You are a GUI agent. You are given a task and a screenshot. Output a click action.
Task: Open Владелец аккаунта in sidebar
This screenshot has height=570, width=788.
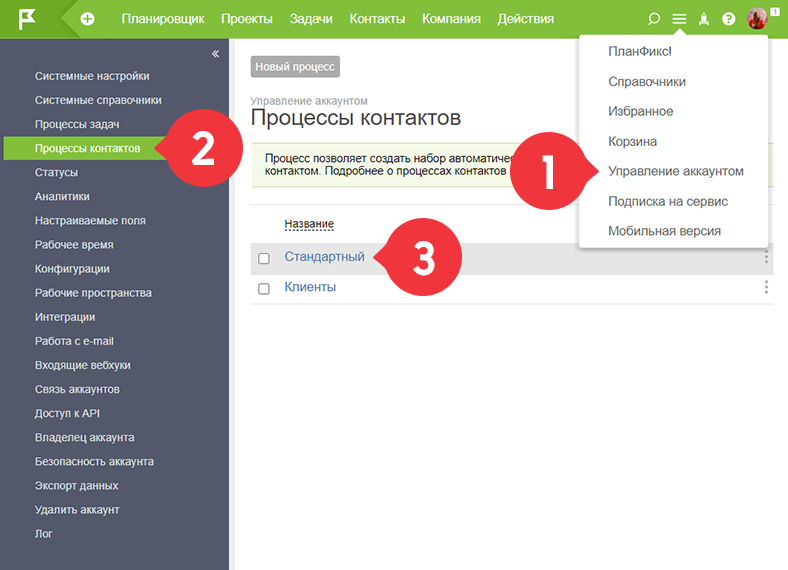(84, 438)
